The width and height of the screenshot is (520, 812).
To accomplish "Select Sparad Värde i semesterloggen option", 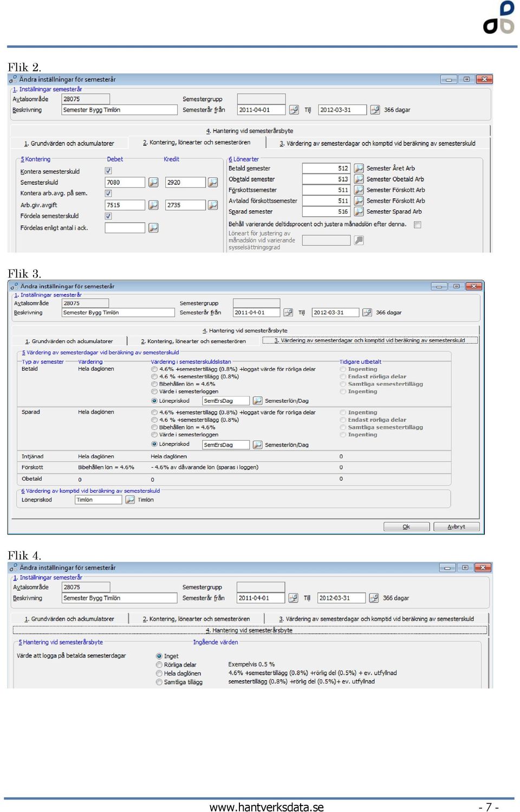I will point(154,435).
